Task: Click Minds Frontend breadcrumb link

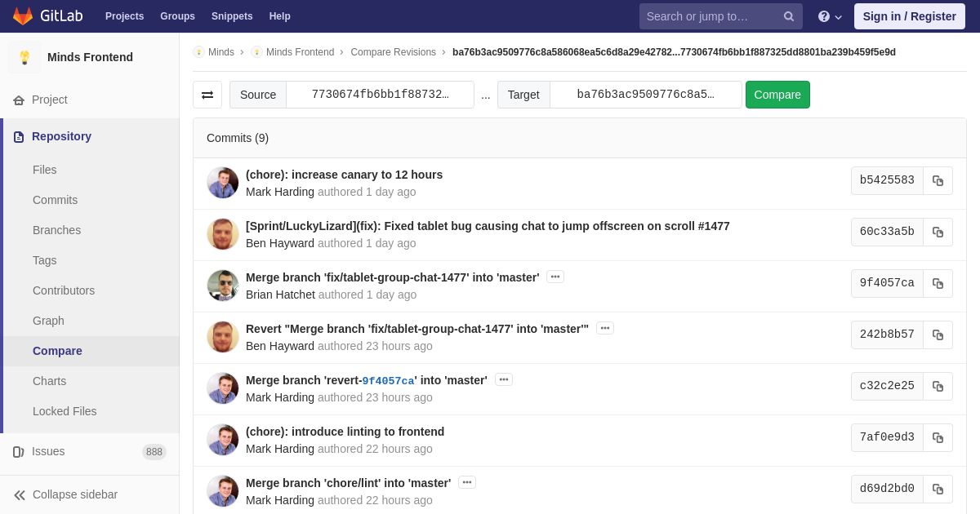Action: tap(300, 52)
